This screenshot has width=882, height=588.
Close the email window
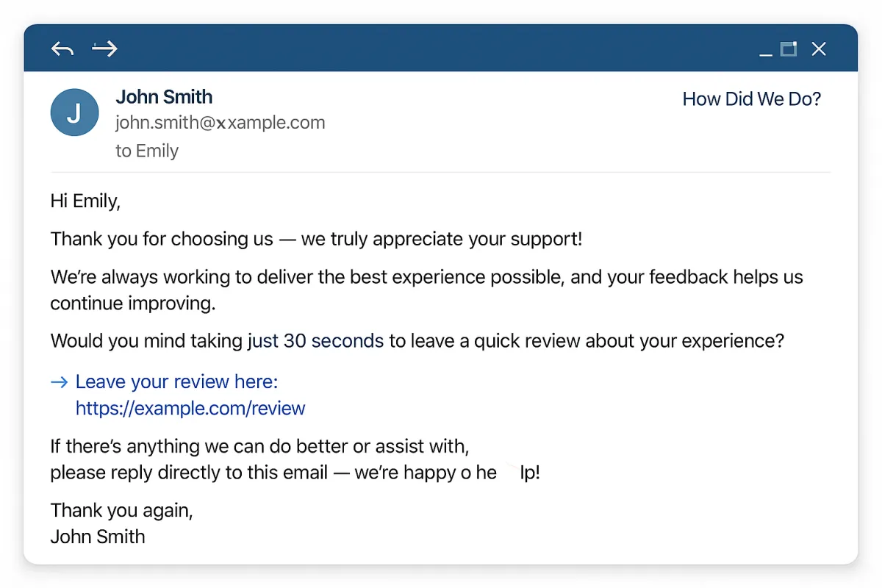click(818, 49)
